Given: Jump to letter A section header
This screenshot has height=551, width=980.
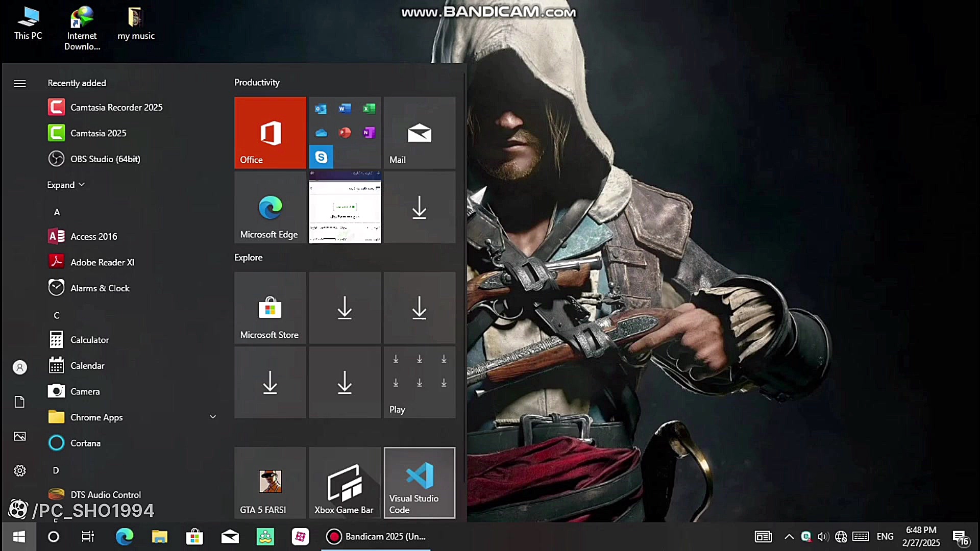Looking at the screenshot, I should pyautogui.click(x=57, y=212).
